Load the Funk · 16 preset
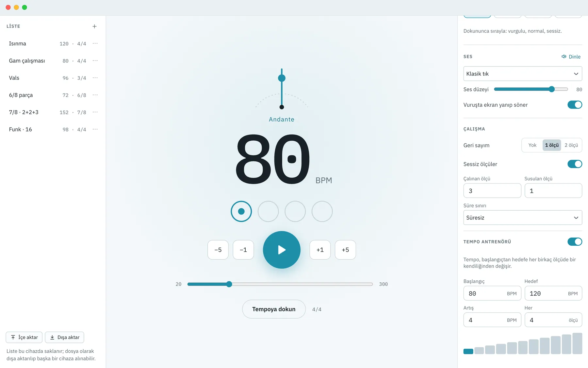The width and height of the screenshot is (588, 368). click(48, 130)
